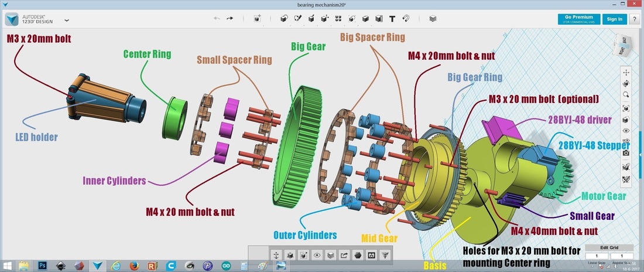
Task: Click the Linear Snap value field
Action: click(597, 256)
